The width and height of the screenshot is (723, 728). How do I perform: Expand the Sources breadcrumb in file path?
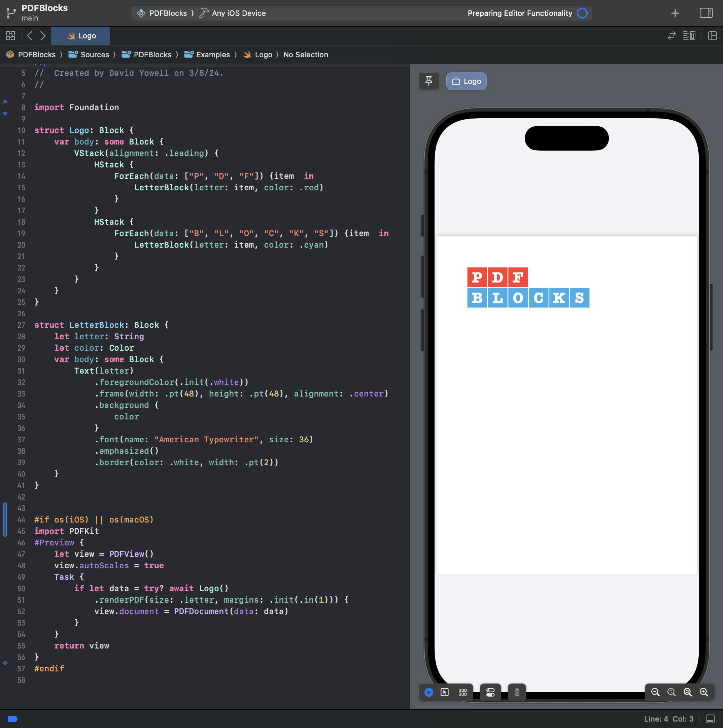(95, 54)
